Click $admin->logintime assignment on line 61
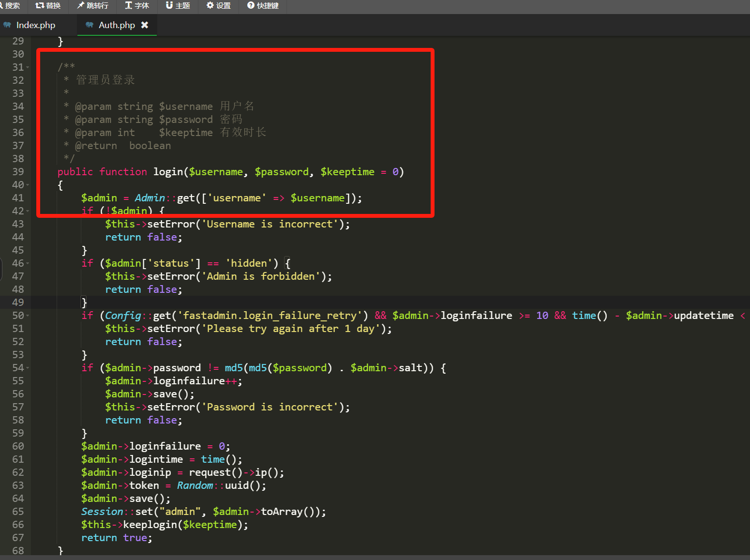 pos(162,459)
